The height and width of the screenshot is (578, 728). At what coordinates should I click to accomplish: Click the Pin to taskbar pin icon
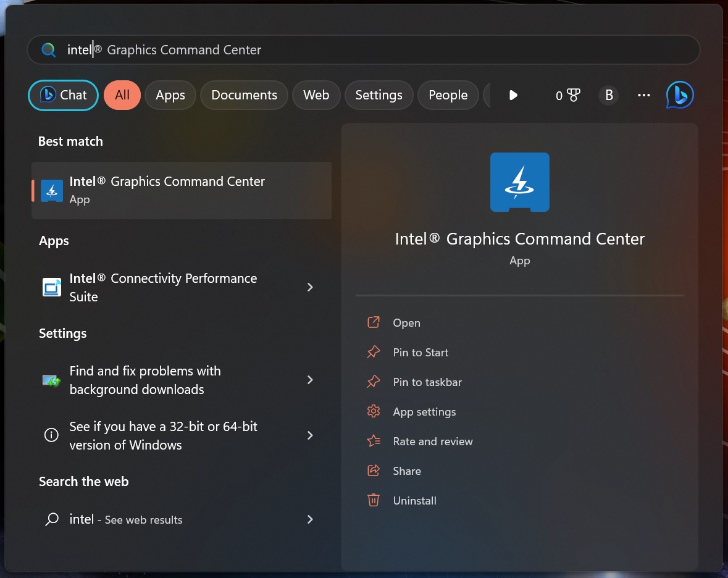pos(373,382)
